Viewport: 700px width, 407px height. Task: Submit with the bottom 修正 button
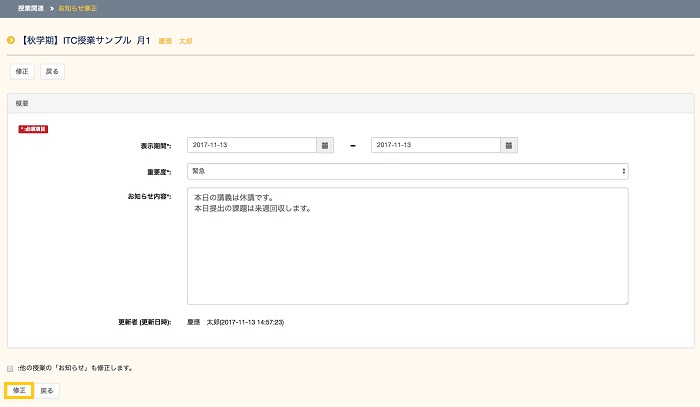click(20, 390)
